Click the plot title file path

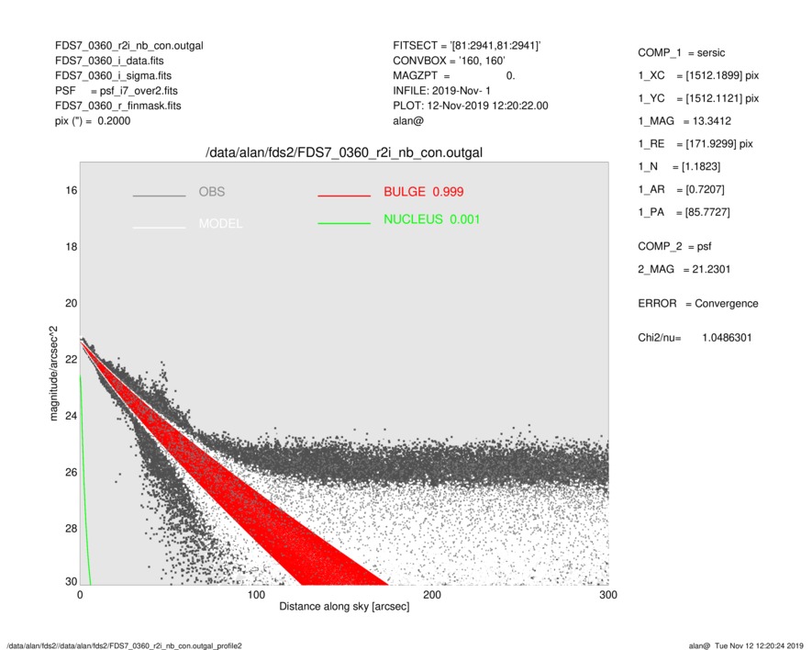[344, 151]
